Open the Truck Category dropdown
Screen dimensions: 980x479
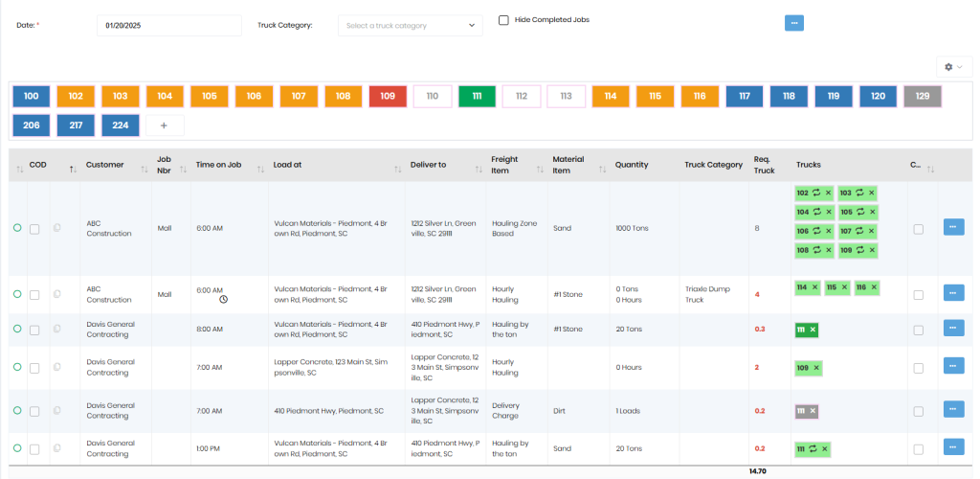point(410,26)
